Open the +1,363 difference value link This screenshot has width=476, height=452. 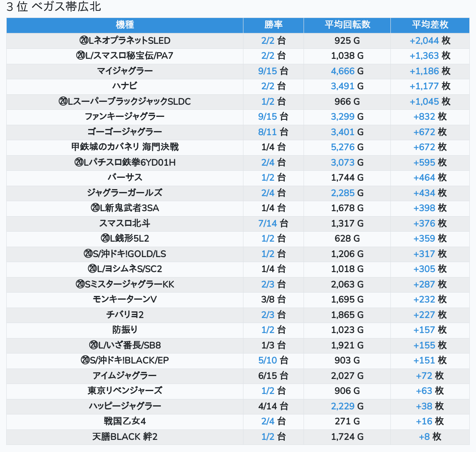(424, 56)
